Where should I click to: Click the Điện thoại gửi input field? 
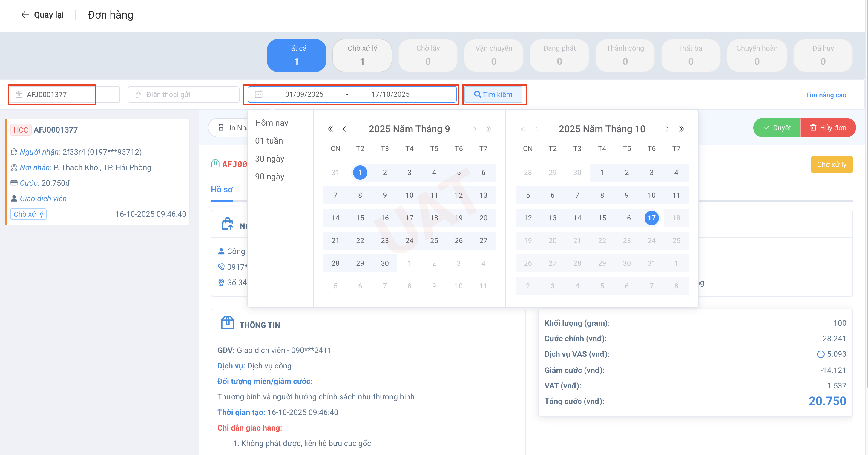(x=184, y=95)
